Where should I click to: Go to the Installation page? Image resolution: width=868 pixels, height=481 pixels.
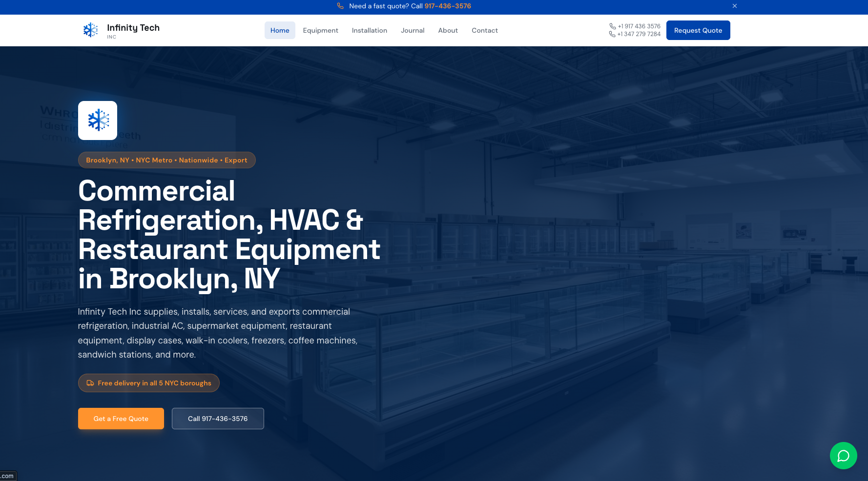coord(370,30)
